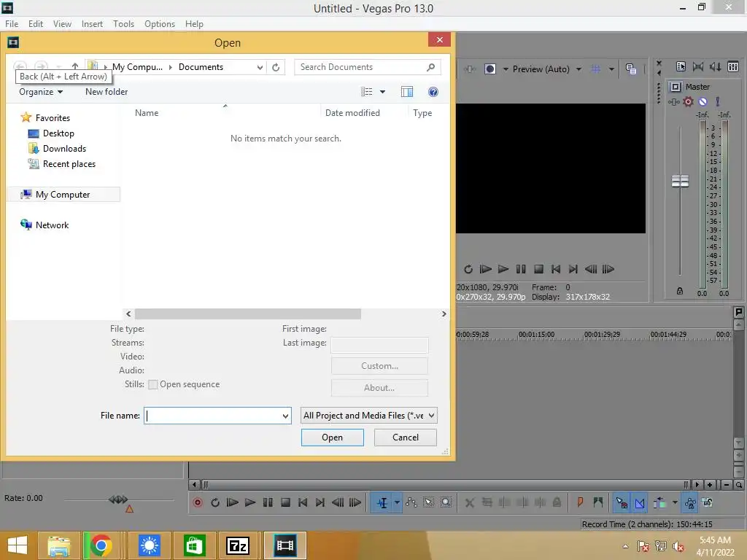
Task: Click New folder in the dialog toolbar
Action: click(x=107, y=91)
